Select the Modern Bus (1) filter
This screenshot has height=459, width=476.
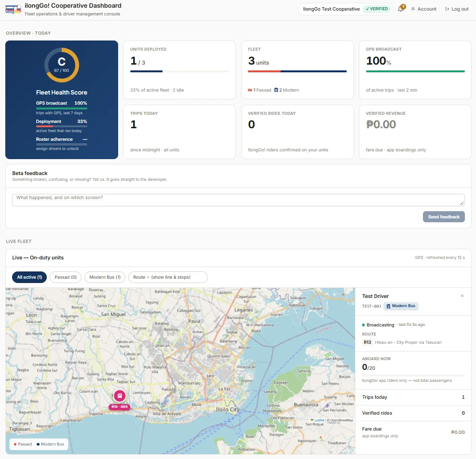tap(105, 277)
